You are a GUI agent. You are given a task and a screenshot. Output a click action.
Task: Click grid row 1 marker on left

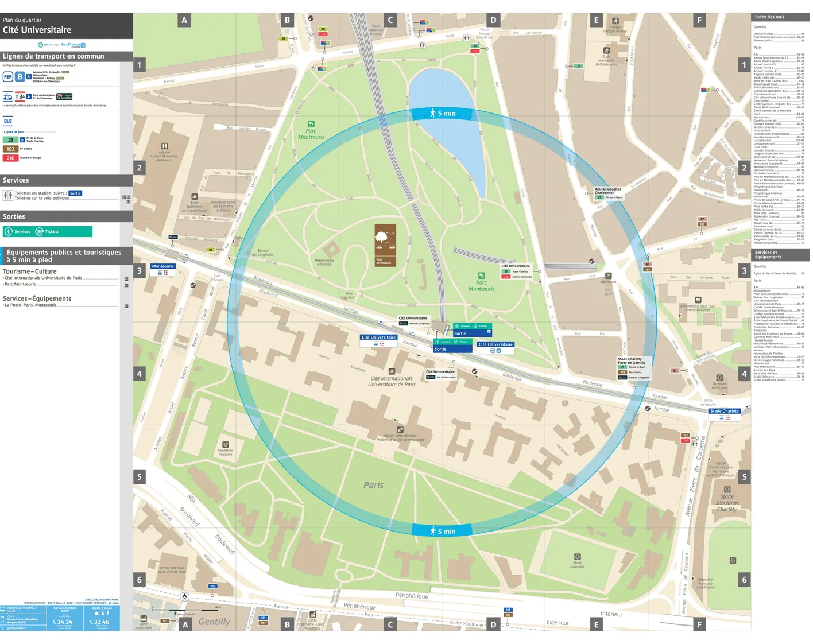pyautogui.click(x=139, y=65)
